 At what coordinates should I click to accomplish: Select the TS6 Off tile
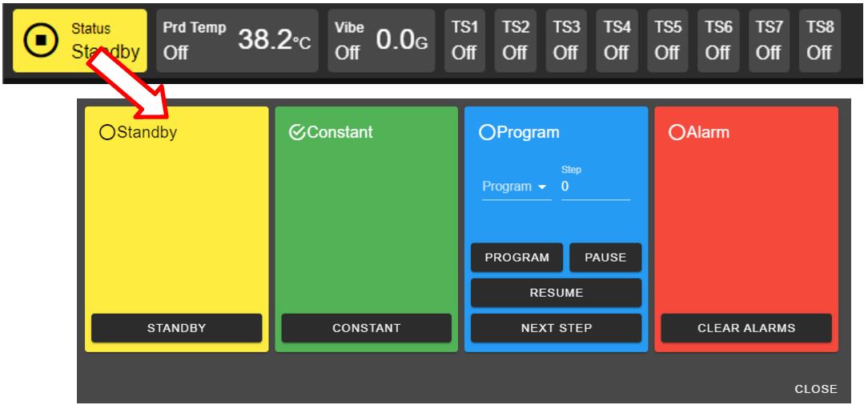point(718,40)
